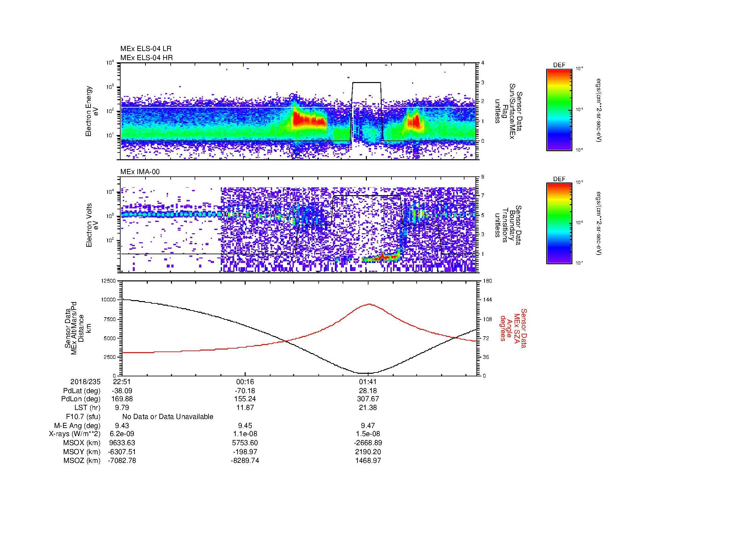
Task: Click the red MEx SZA Angle axis label
Action: click(x=513, y=328)
